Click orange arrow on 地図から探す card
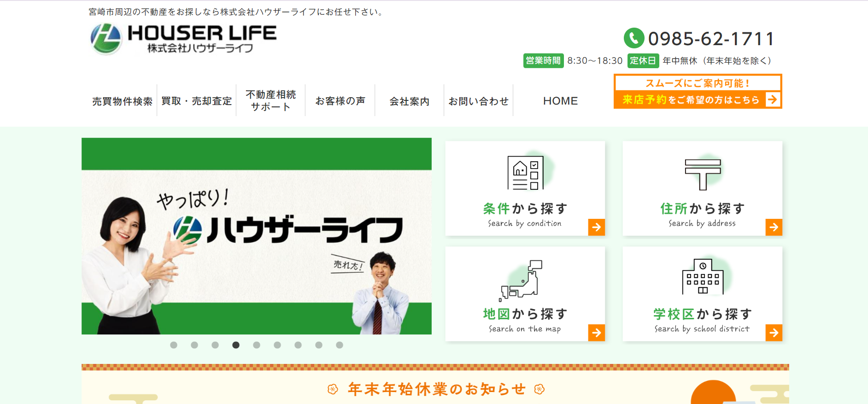Screen dimensions: 868x404 [597, 333]
